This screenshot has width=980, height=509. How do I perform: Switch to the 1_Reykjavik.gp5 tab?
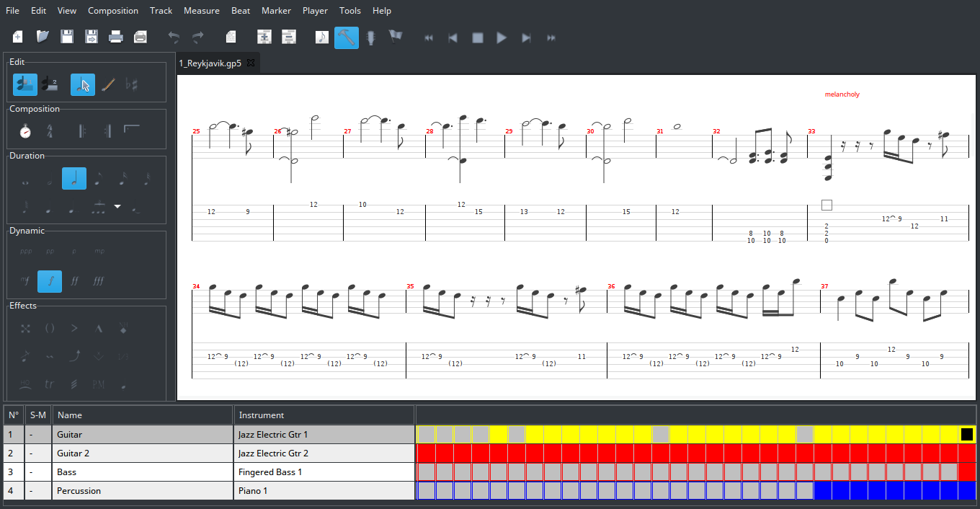click(210, 63)
